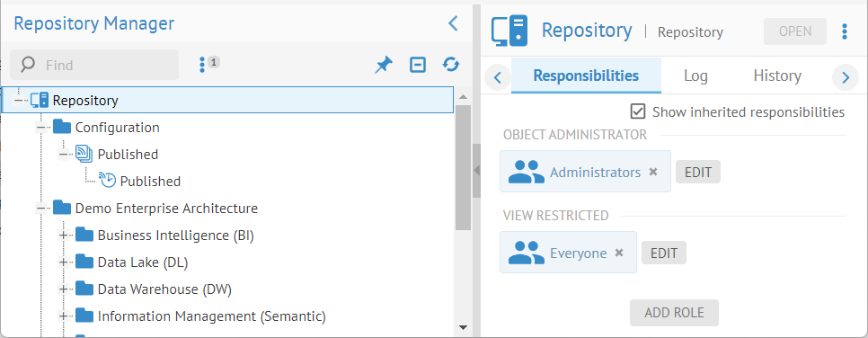The height and width of the screenshot is (338, 868).
Task: Click the Everyone group icon
Action: [x=526, y=253]
